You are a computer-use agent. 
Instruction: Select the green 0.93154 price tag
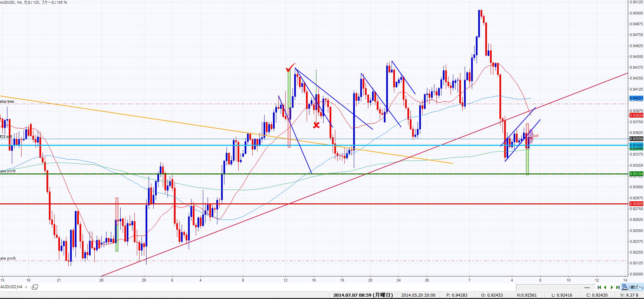tap(636, 174)
